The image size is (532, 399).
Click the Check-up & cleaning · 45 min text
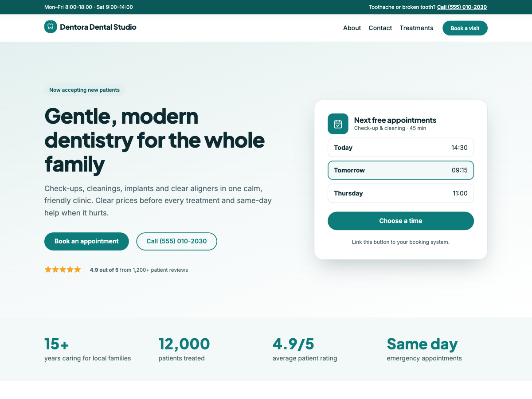click(x=390, y=128)
